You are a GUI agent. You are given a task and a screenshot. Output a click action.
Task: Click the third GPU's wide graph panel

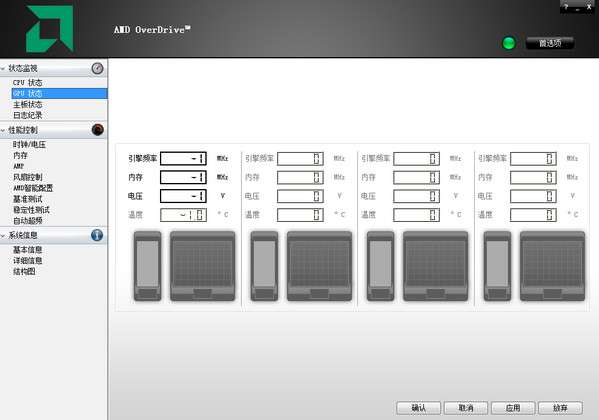(435, 266)
